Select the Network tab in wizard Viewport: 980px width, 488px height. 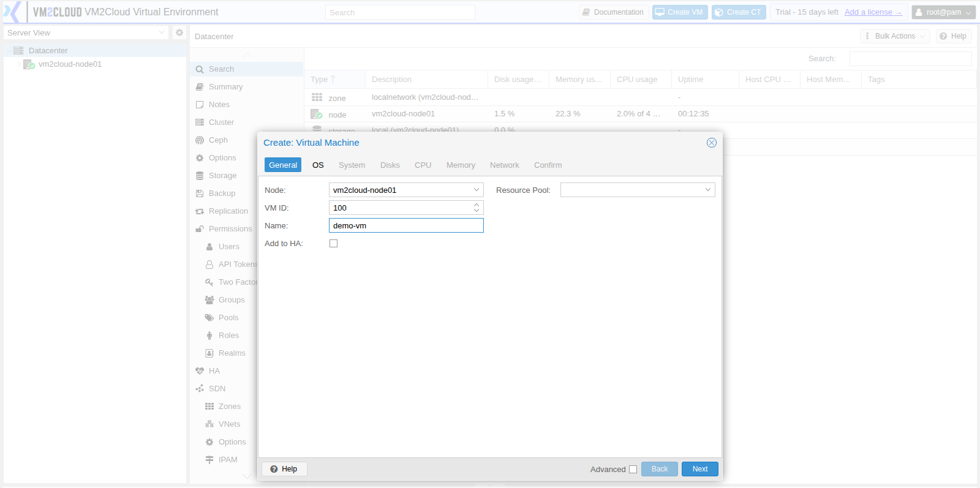tap(504, 165)
